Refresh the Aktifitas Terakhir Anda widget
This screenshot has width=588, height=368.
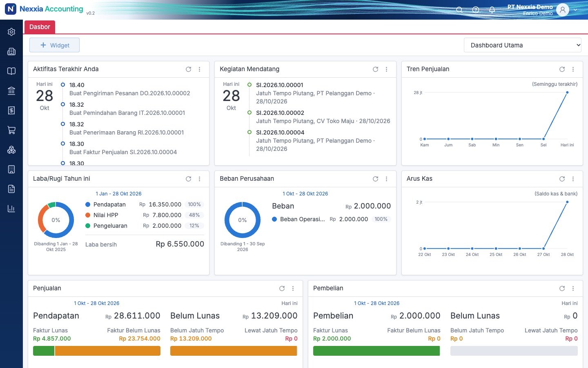tap(188, 70)
